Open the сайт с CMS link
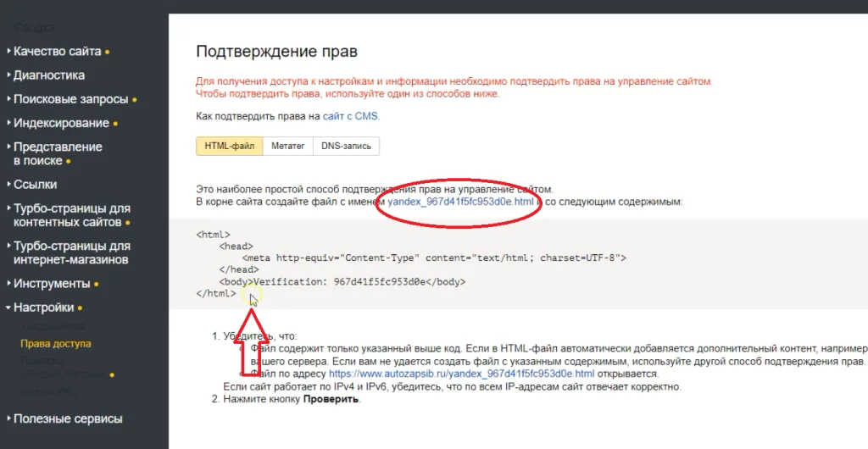 click(352, 117)
